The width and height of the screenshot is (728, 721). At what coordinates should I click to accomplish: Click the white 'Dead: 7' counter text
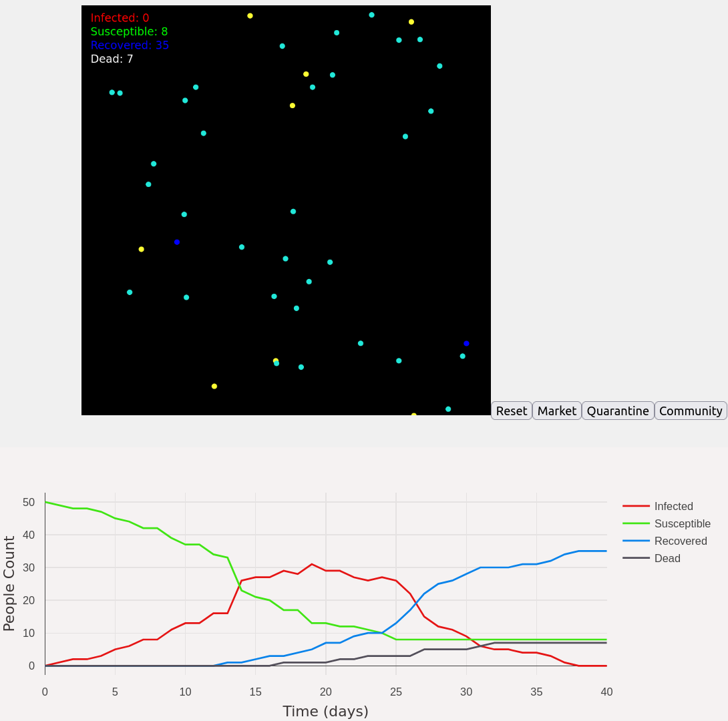click(x=112, y=59)
